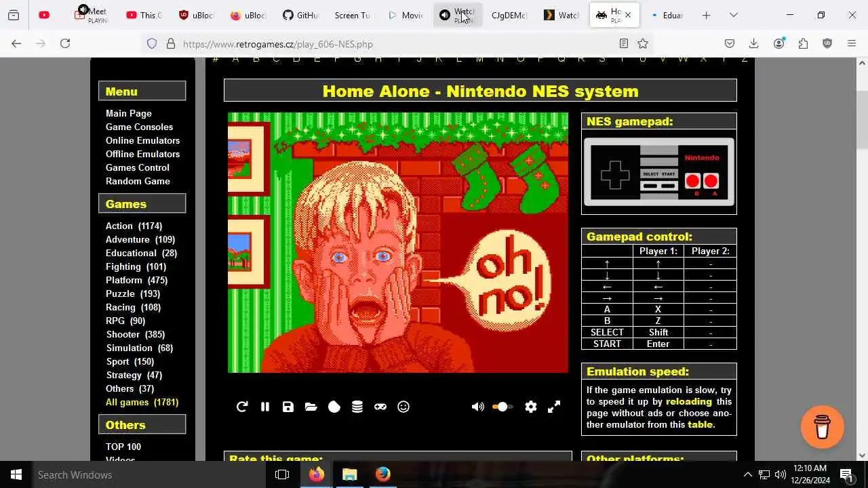
Task: Open TOP 100 link
Action: coord(123,447)
